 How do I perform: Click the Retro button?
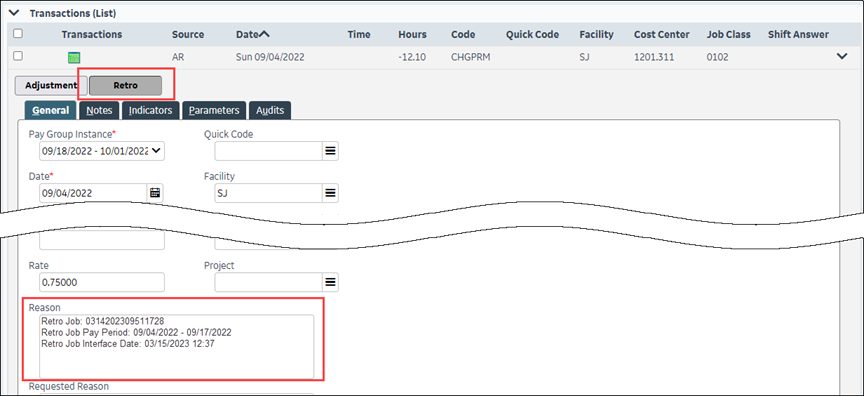tap(126, 85)
